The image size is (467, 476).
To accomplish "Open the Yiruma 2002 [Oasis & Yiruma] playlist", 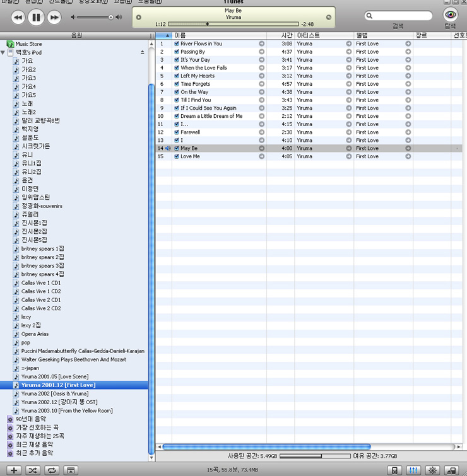I will click(55, 394).
